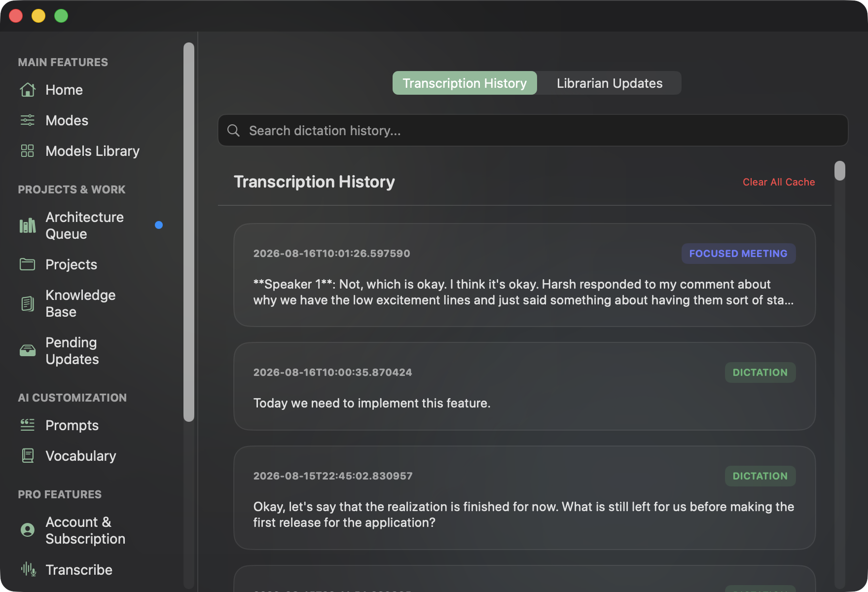Click the Projects folder icon

pyautogui.click(x=28, y=264)
